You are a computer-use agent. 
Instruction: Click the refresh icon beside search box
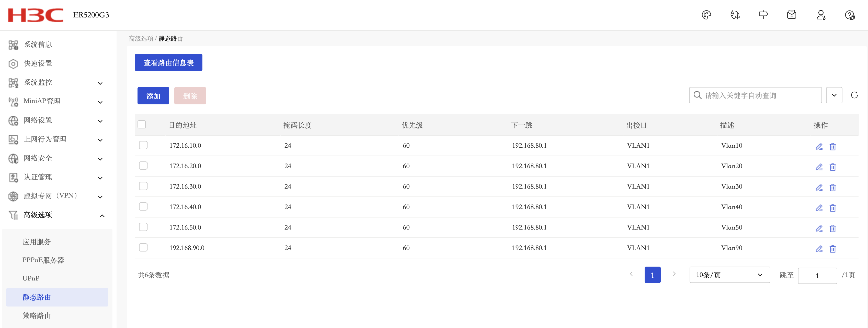pyautogui.click(x=854, y=95)
